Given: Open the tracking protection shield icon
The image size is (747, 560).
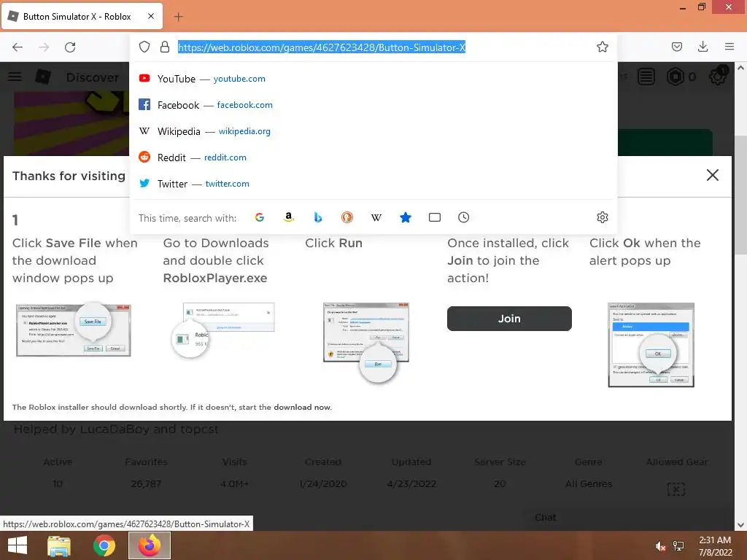Looking at the screenshot, I should tap(144, 47).
